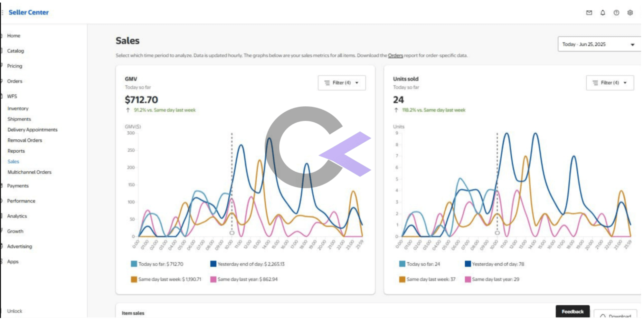Open Multichannel Orders under WFS
644x322 pixels.
[29, 172]
